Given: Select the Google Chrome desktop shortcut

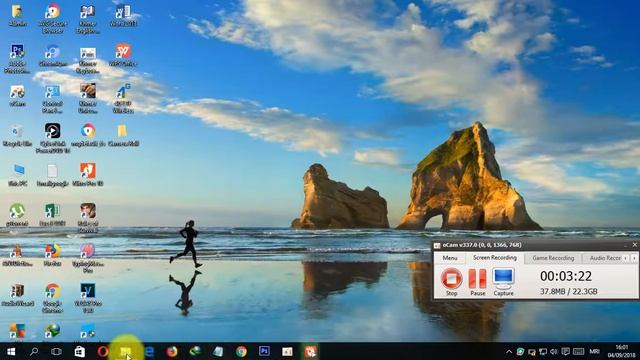Looking at the screenshot, I should pos(52,298).
